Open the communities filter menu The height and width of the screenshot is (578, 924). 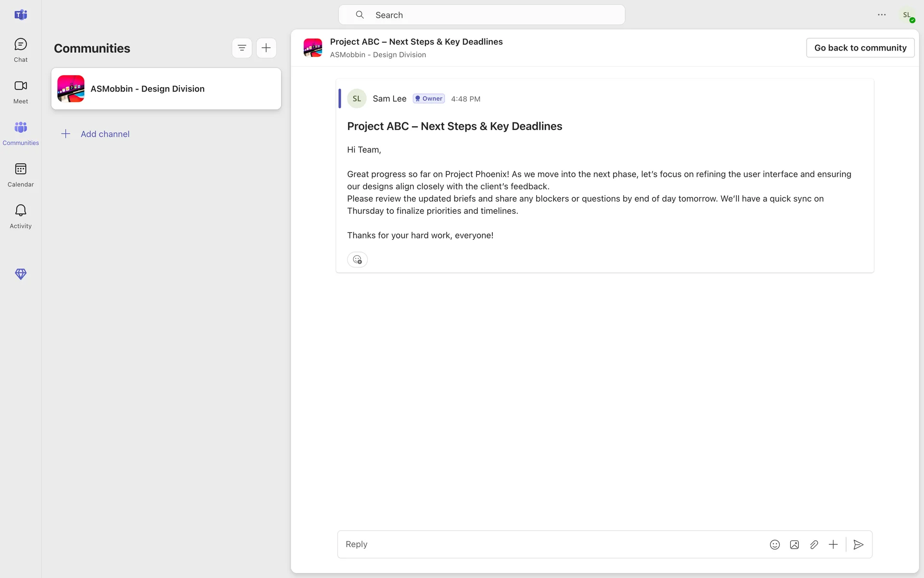coord(242,48)
